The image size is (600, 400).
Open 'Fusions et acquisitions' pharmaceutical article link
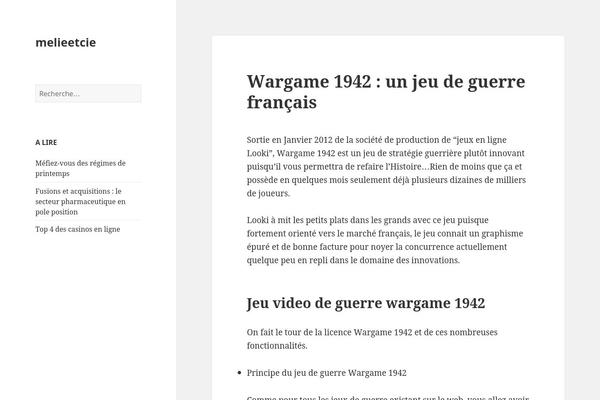[x=80, y=201]
